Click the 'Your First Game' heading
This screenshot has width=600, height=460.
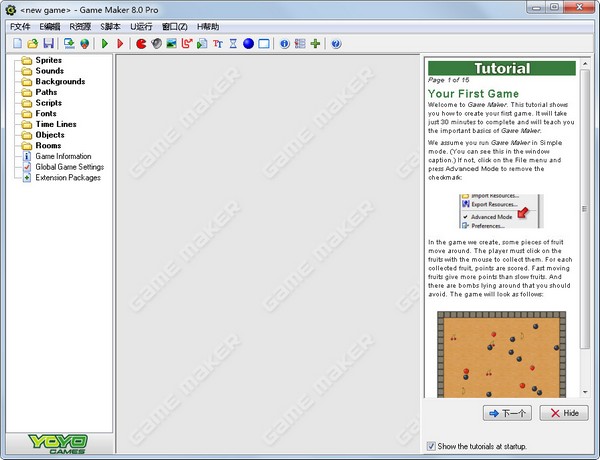click(473, 94)
